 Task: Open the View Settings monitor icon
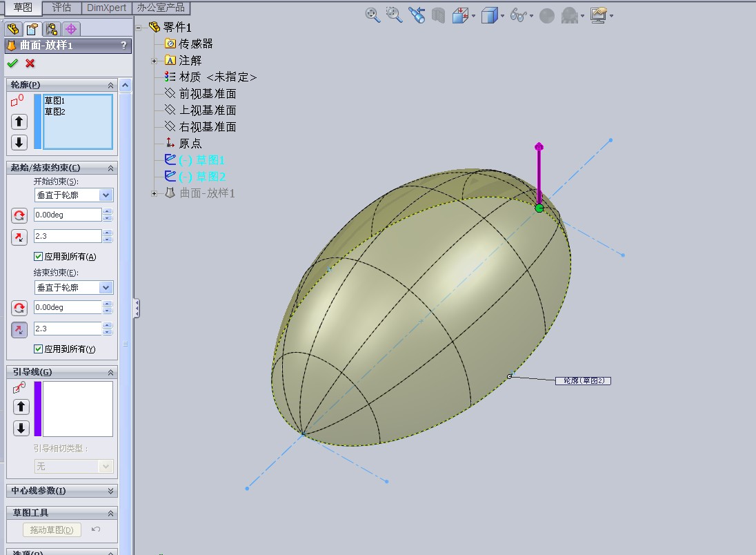(x=599, y=15)
